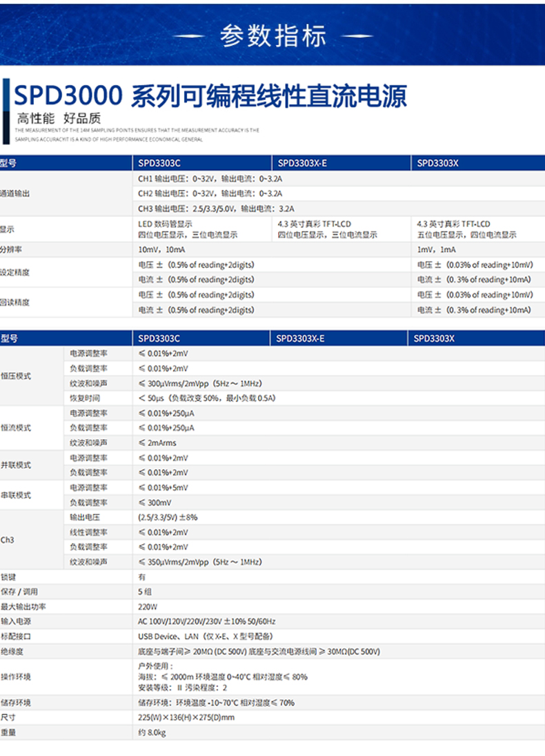
Task: Select the '≤ 0.01%+5mV' value
Action: tap(163, 487)
